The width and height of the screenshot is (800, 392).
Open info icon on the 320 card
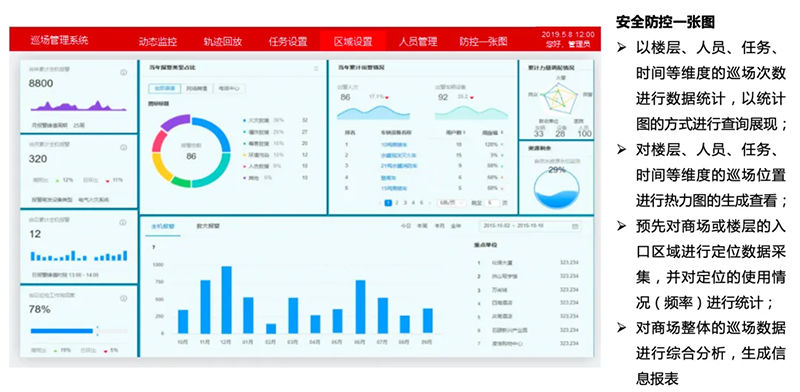tap(123, 148)
